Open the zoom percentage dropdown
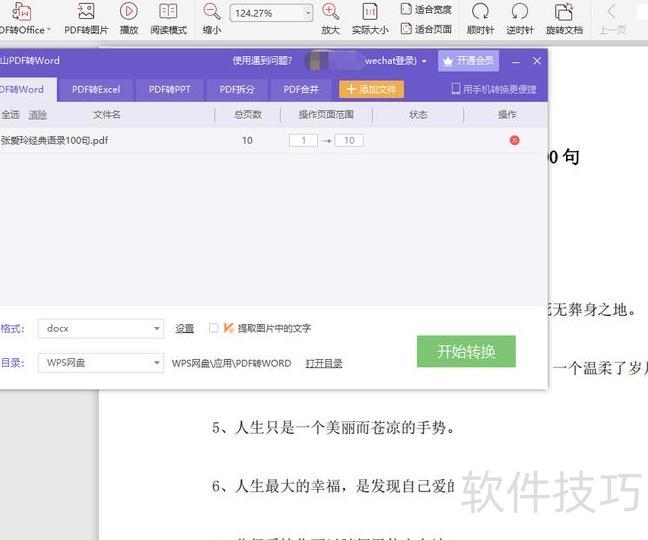This screenshot has width=648, height=540. coord(307,13)
